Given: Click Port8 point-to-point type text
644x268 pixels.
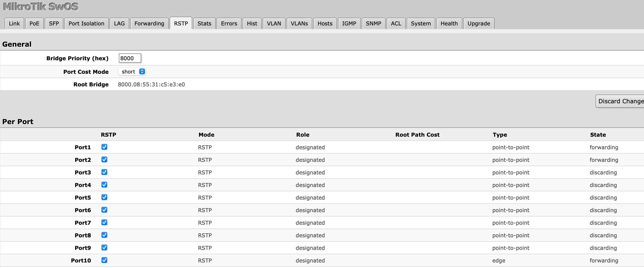Looking at the screenshot, I should 511,235.
